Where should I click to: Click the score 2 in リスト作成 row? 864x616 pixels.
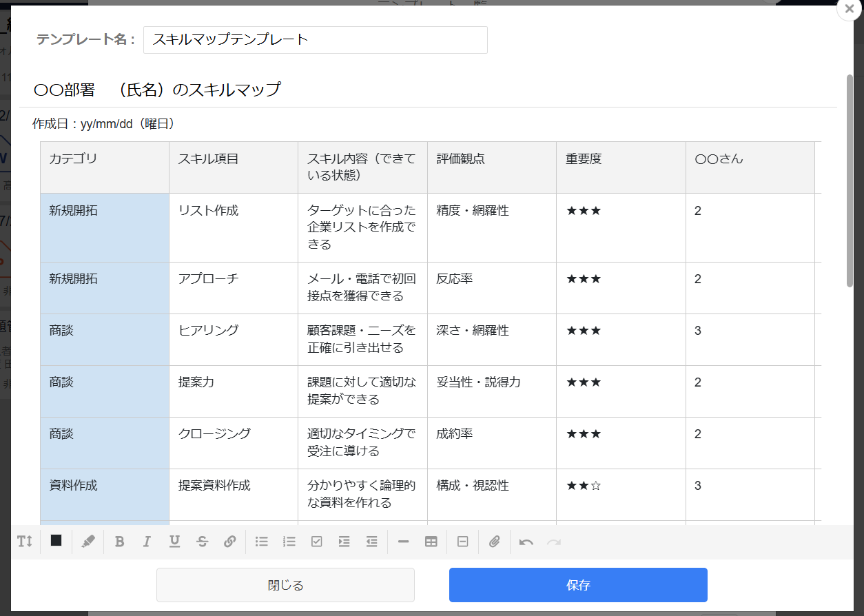pos(750,227)
